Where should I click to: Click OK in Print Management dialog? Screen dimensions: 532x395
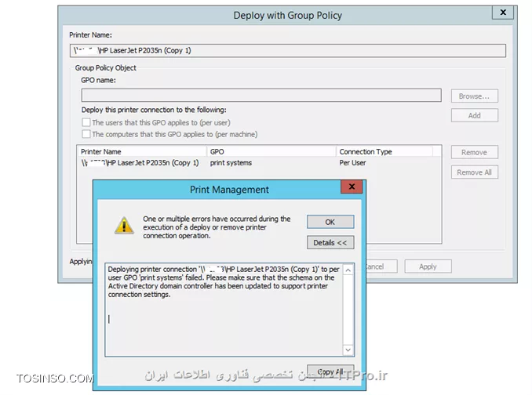pyautogui.click(x=330, y=222)
